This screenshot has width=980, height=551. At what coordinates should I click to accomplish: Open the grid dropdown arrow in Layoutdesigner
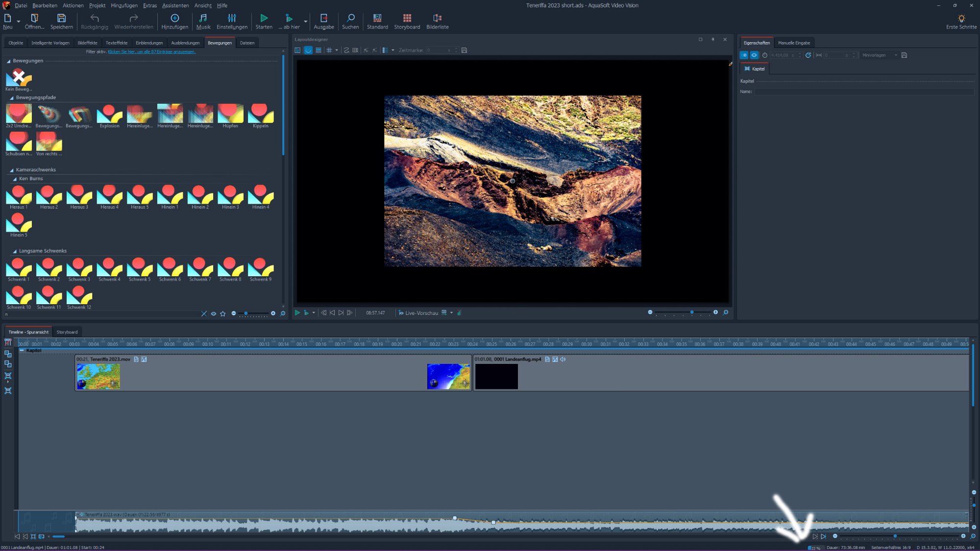[337, 50]
